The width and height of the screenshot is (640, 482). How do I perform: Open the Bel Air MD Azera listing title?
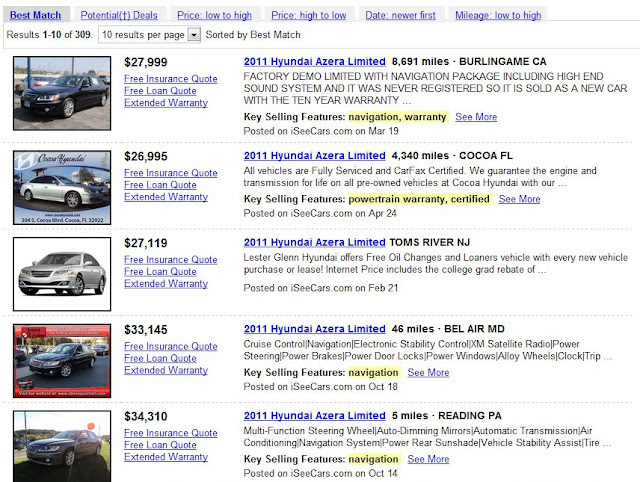click(x=315, y=329)
